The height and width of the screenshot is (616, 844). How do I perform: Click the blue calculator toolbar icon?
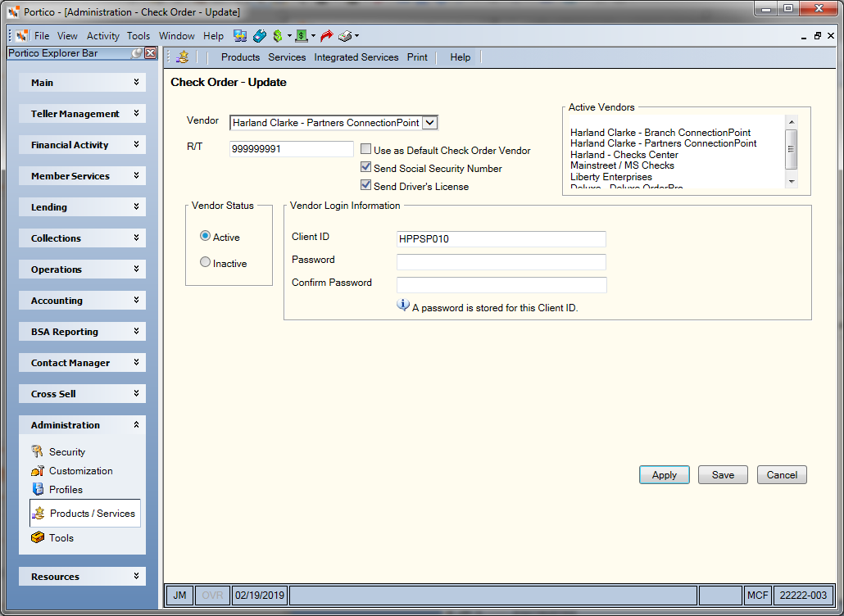[260, 36]
